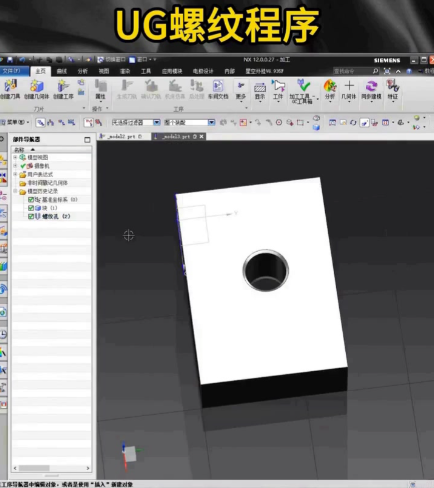
Task: Click the 创建几何体 (Create Geometry) icon
Action: pyautogui.click(x=37, y=86)
